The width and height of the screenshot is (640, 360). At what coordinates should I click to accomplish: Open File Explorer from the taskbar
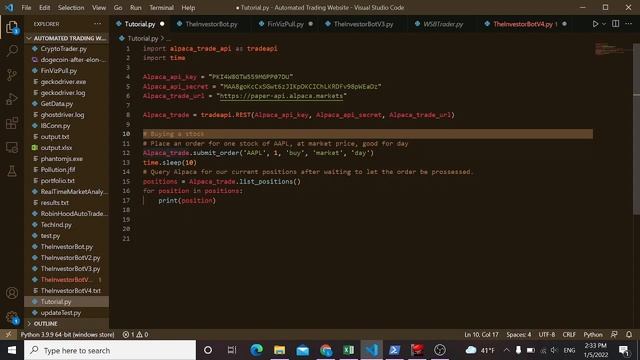(x=280, y=350)
